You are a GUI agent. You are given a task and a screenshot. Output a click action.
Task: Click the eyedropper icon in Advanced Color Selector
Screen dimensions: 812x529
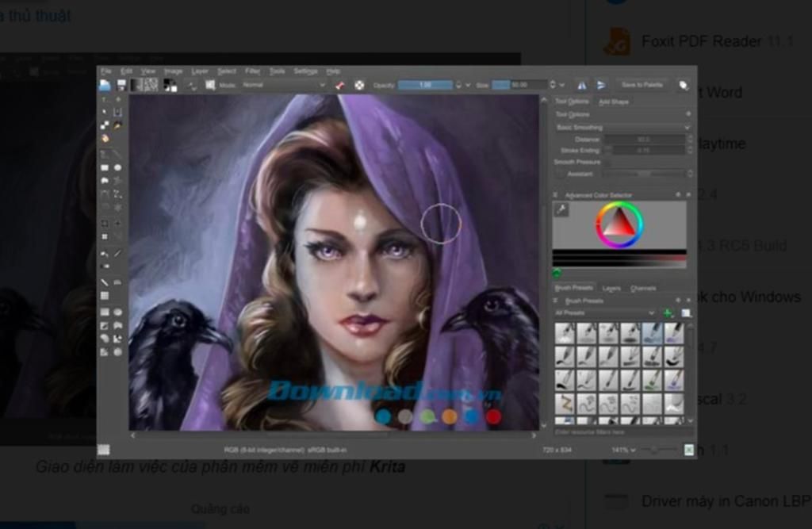(x=562, y=209)
